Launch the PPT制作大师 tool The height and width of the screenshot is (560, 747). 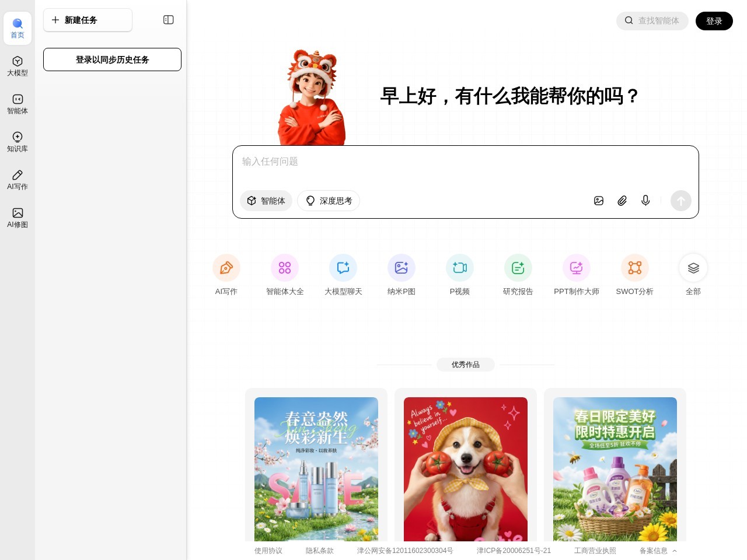pos(576,275)
